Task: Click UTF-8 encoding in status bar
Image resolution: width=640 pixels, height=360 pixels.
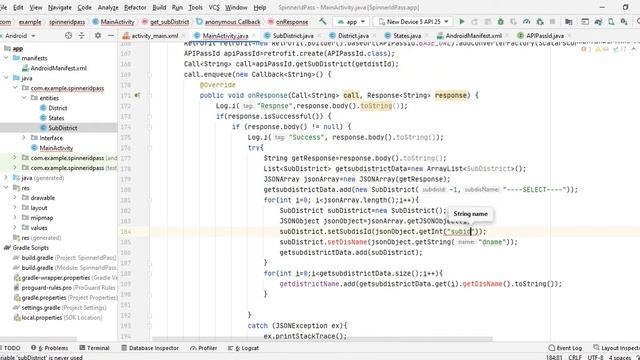Action: tap(596, 357)
